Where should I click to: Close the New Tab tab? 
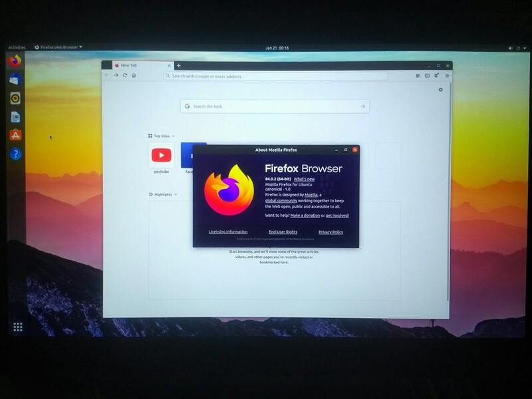(170, 65)
